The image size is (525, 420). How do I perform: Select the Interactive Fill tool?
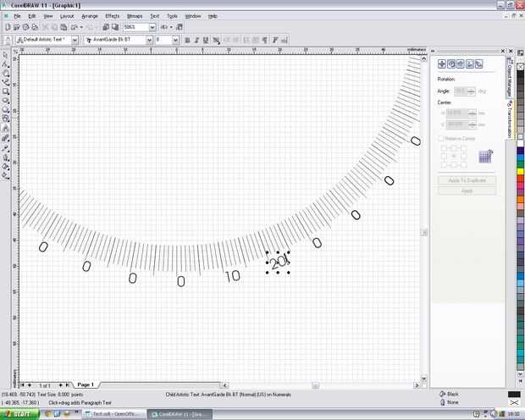coord(5,174)
